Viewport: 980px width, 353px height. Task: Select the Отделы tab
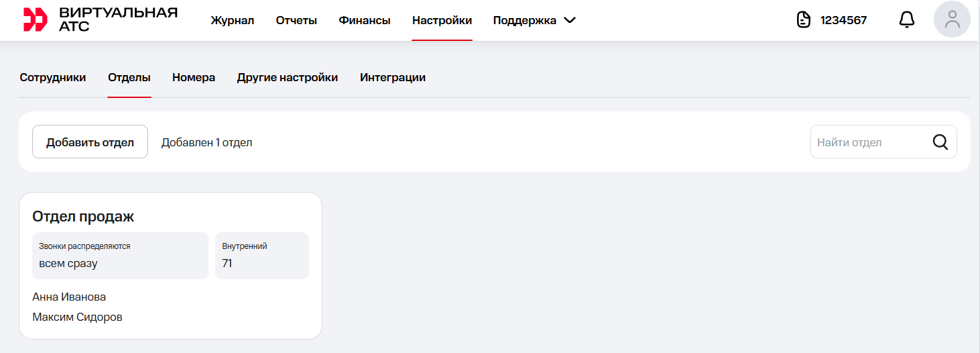click(x=129, y=78)
